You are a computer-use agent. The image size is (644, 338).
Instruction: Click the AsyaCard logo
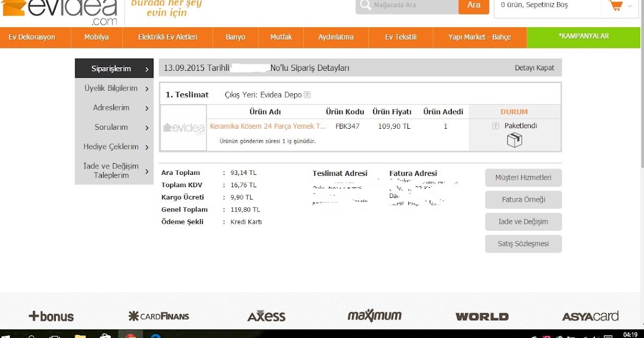[590, 317]
